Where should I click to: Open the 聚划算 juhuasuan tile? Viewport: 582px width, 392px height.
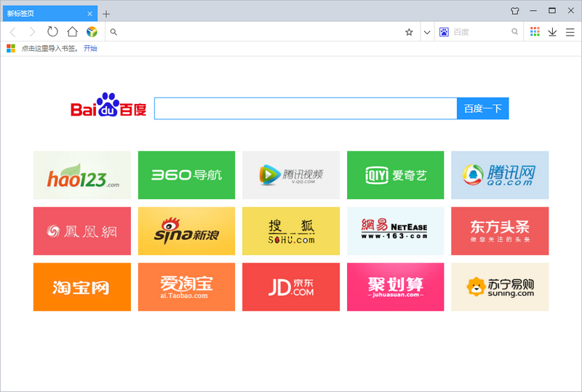(395, 287)
